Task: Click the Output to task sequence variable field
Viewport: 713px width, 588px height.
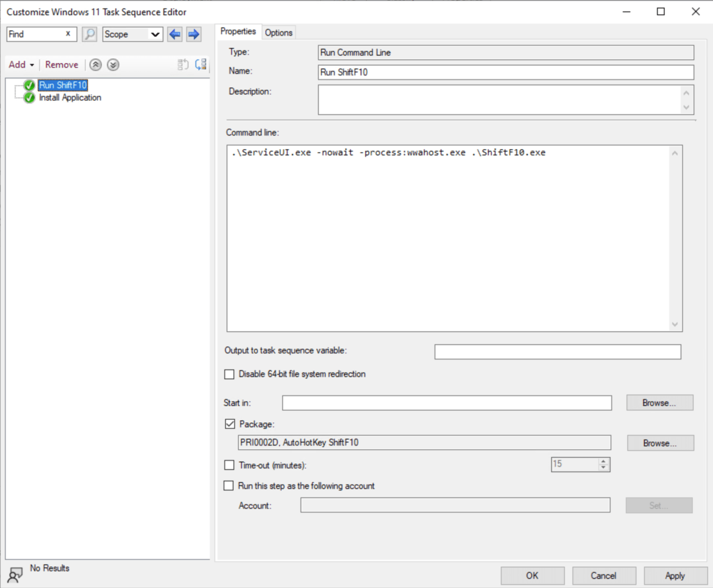Action: point(557,352)
